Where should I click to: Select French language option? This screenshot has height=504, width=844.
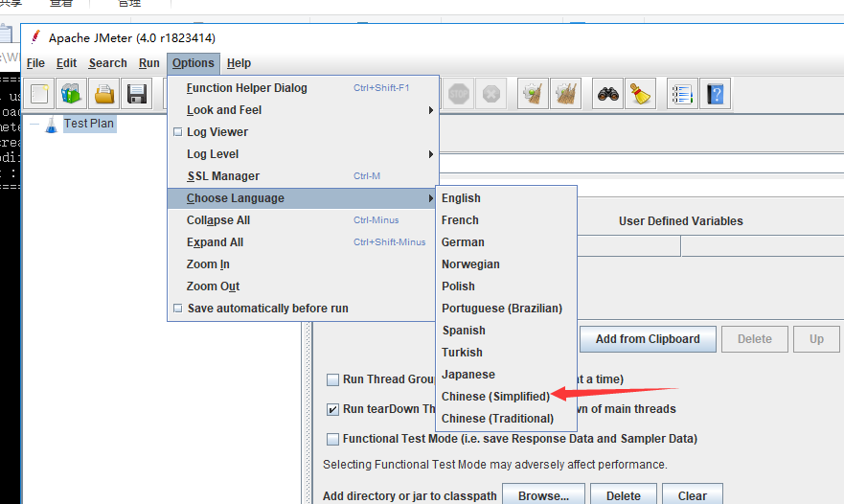click(506, 220)
